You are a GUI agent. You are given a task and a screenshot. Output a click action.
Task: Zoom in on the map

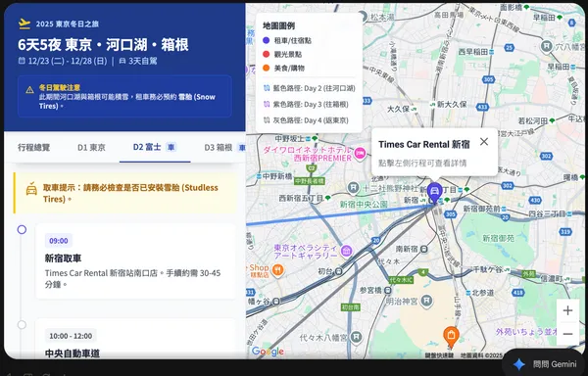coord(567,310)
